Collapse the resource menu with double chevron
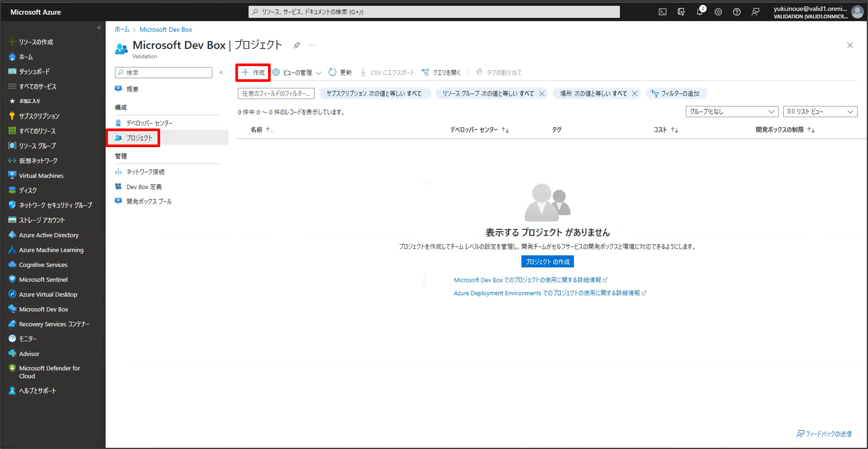The height and width of the screenshot is (449, 868). pyautogui.click(x=221, y=72)
